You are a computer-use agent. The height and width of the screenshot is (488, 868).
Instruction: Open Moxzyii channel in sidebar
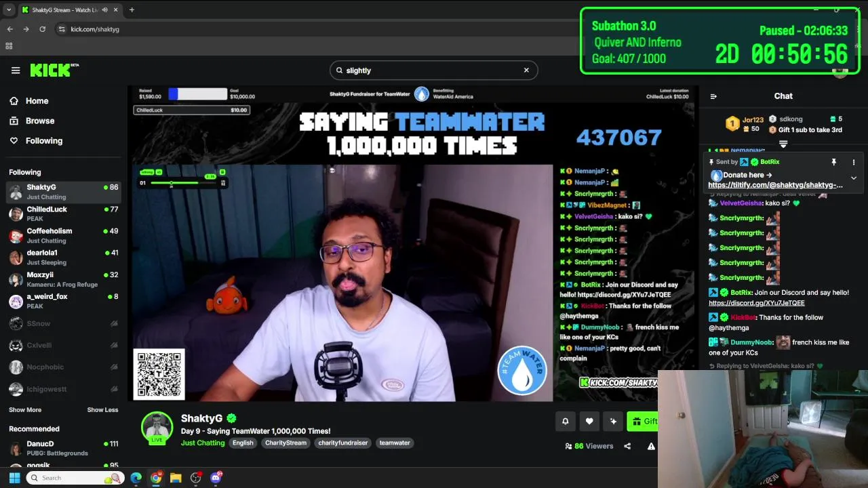[x=64, y=279]
